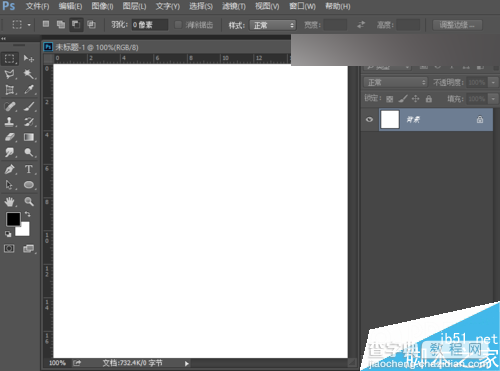Open the layer opacity dropdown arrow

[493, 82]
